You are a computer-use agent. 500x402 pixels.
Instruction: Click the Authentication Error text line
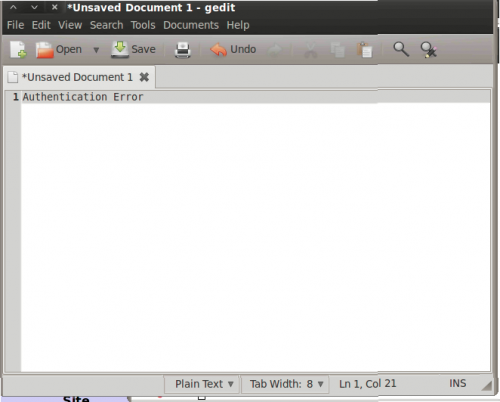(x=83, y=97)
